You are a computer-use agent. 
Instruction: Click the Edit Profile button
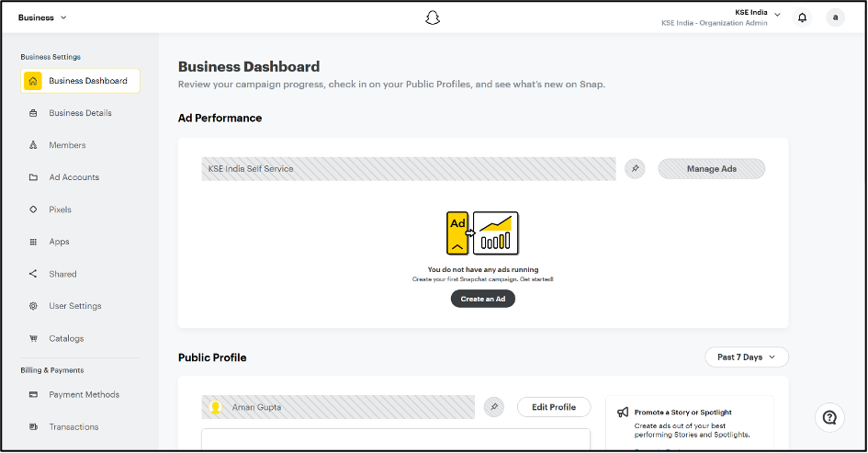554,407
